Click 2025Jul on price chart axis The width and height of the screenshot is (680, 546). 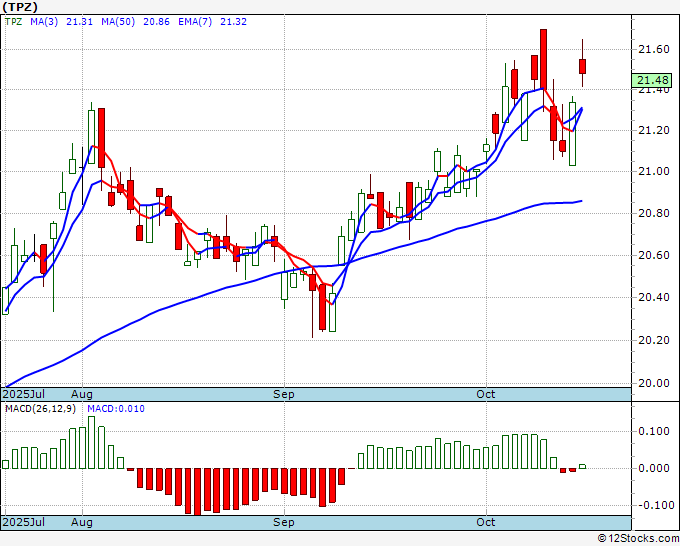pyautogui.click(x=24, y=394)
